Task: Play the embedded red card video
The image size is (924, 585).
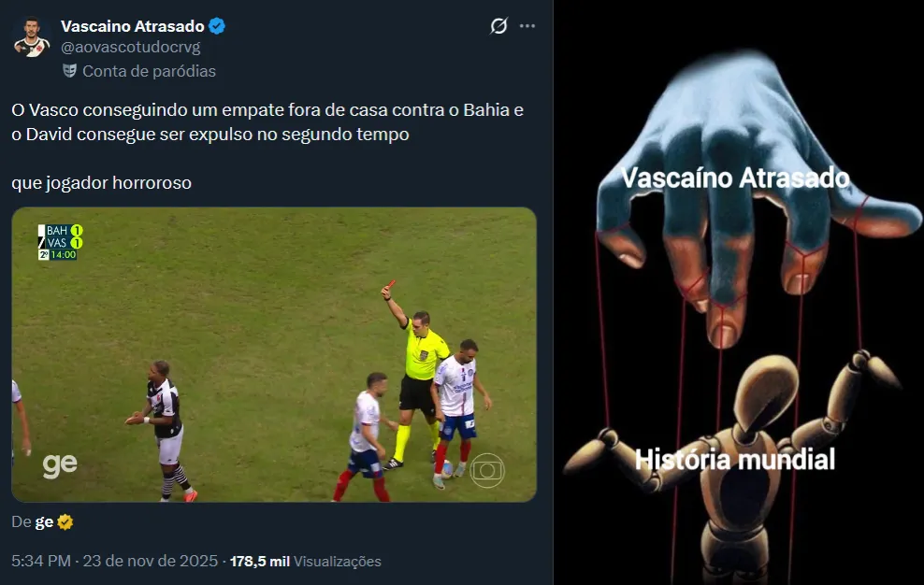Action: (274, 355)
